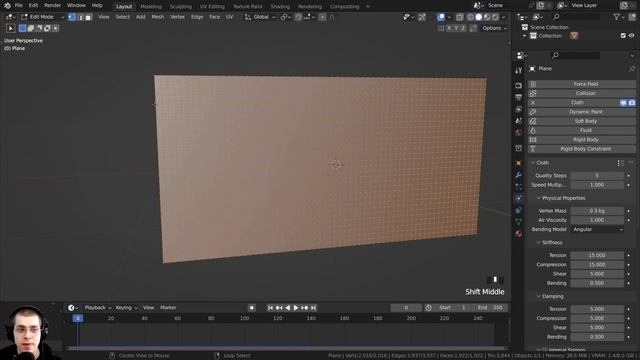Open the Edit Mode dropdown

(x=42, y=17)
